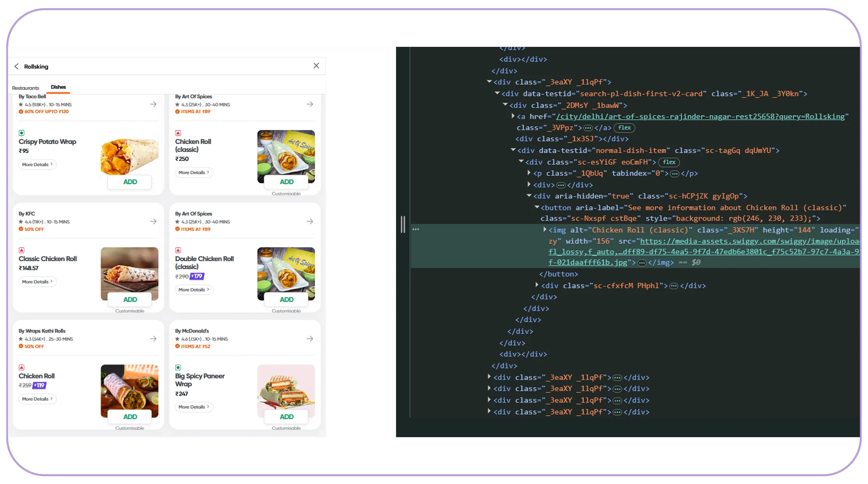The height and width of the screenshot is (484, 868).
Task: Click ellipsis inside the _1QbUq p node
Action: 675,174
